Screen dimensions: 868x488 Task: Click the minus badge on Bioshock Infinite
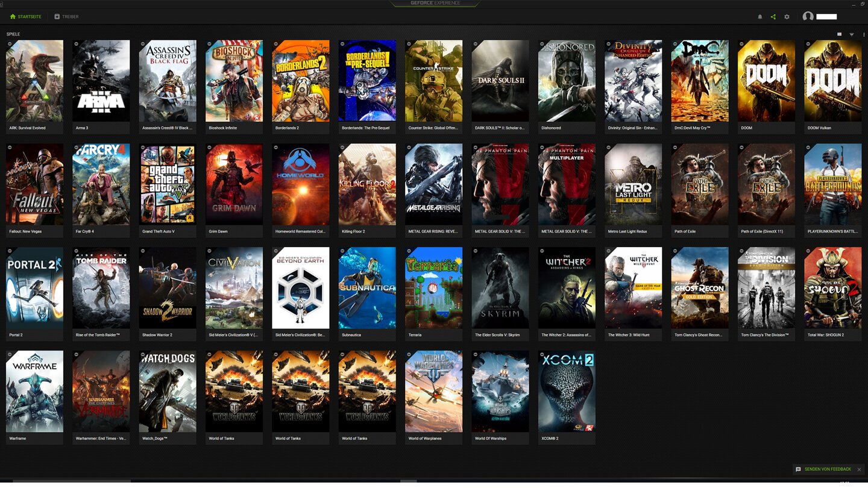pos(209,44)
